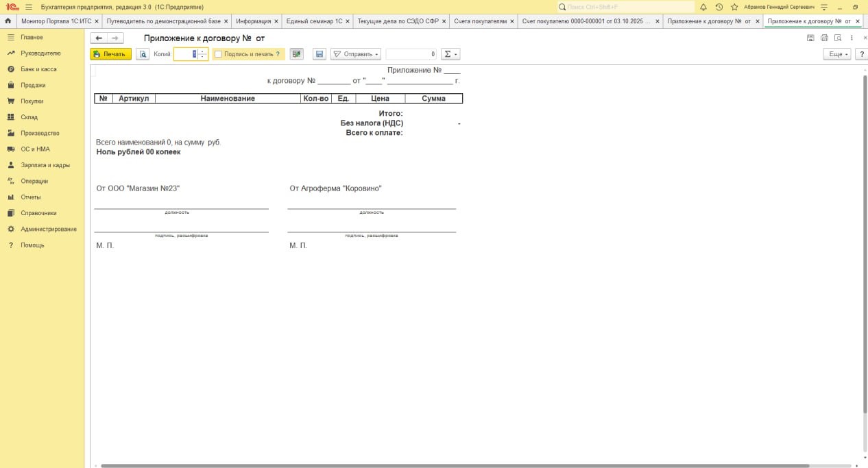Click the Копий number input field
This screenshot has width=868, height=468.
(185, 54)
